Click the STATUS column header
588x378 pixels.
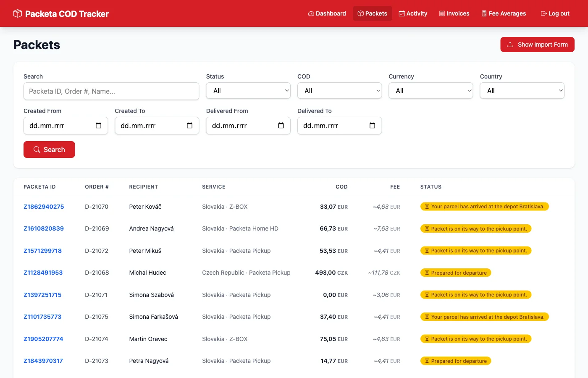[431, 187]
